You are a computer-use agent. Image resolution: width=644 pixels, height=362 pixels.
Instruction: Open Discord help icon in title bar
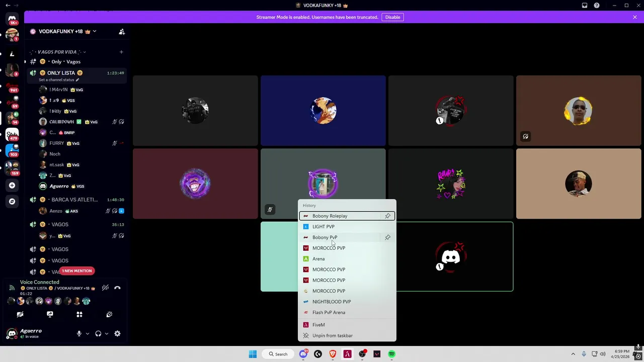[597, 6]
